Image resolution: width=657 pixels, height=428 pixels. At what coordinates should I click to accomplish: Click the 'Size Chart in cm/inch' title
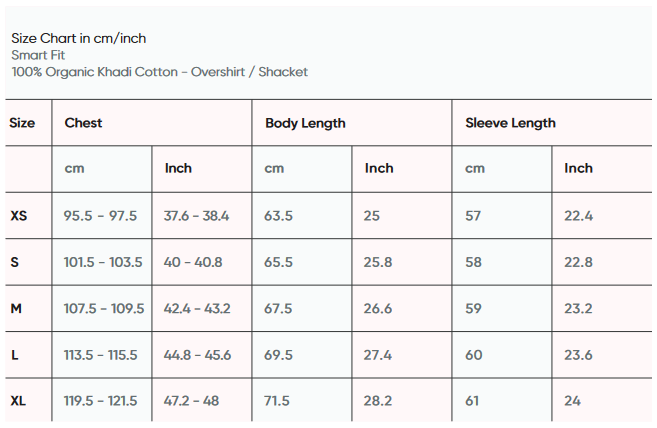(79, 38)
